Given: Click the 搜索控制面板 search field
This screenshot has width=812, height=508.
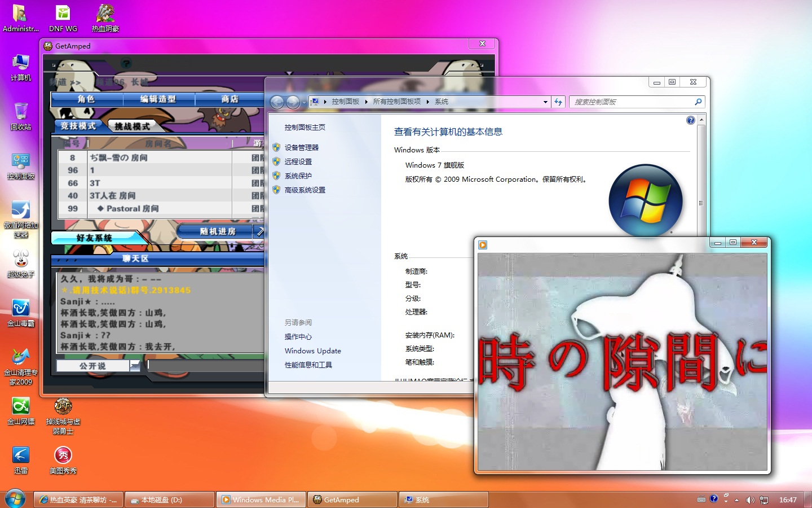Looking at the screenshot, I should point(632,102).
